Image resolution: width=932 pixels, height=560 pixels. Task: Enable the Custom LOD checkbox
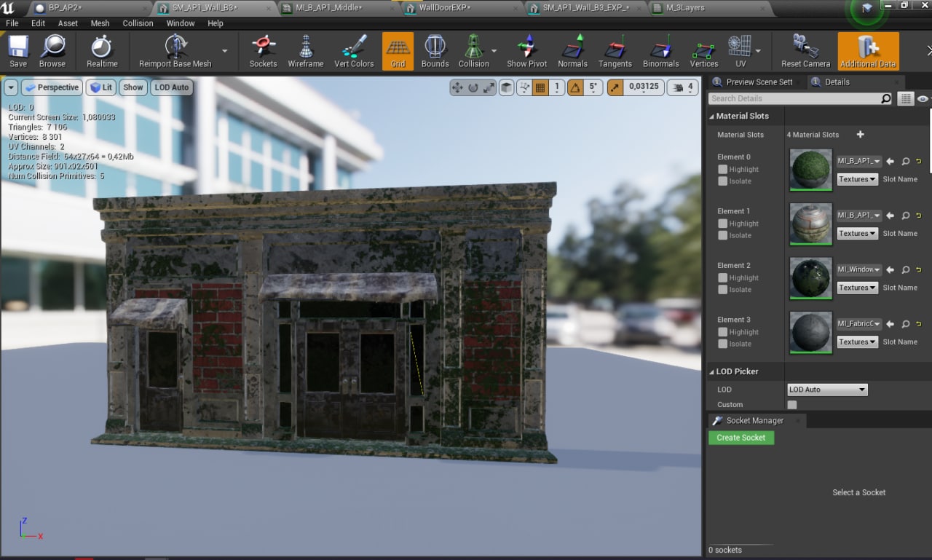792,405
